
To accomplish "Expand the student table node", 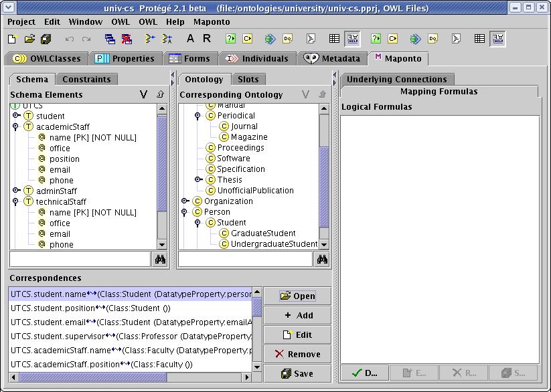I will [16, 115].
